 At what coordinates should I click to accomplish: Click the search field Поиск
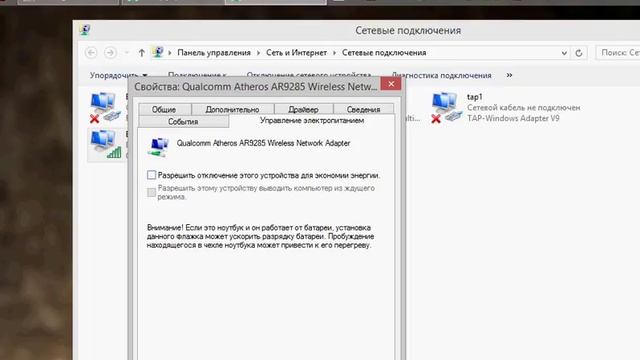point(618,53)
